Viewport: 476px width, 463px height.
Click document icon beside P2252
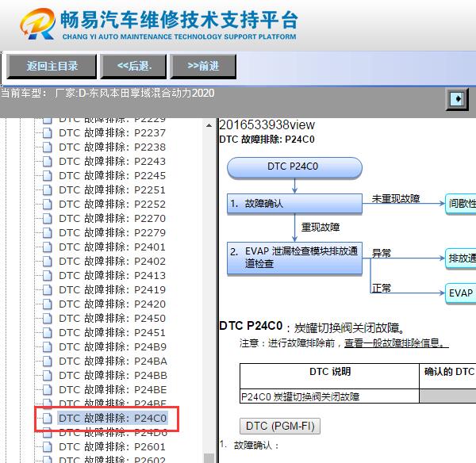coord(47,205)
